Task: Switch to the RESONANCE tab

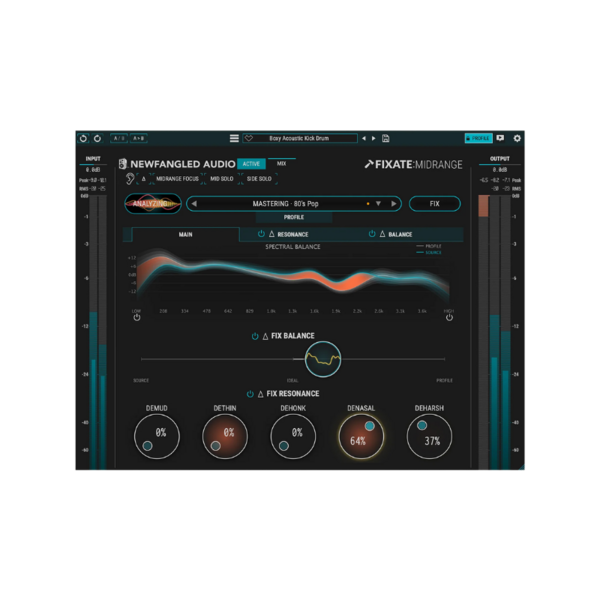Action: pyautogui.click(x=293, y=234)
